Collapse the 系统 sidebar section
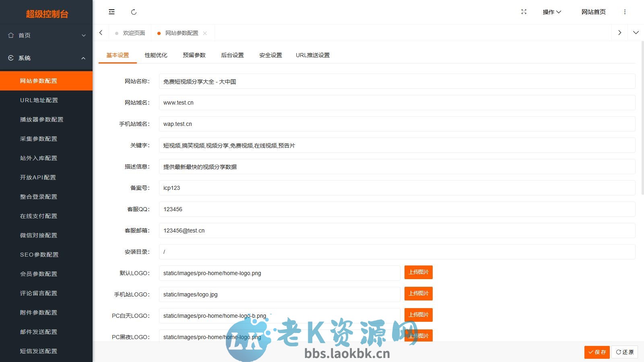The height and width of the screenshot is (362, 644). click(83, 58)
